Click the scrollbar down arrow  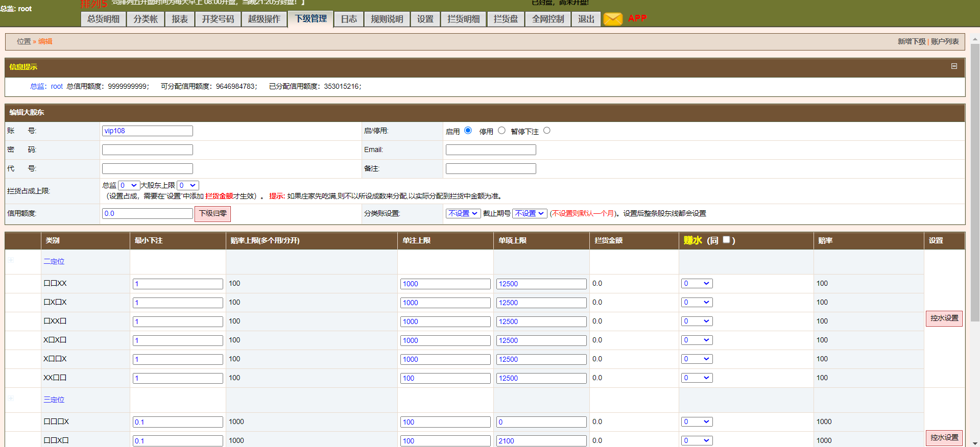coord(975,443)
